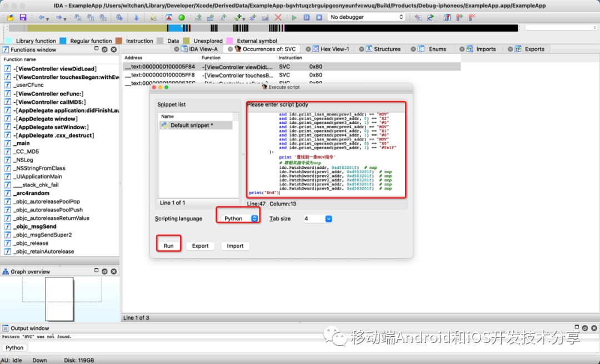
Task: Click the blue region of navigation band
Action: point(175,28)
